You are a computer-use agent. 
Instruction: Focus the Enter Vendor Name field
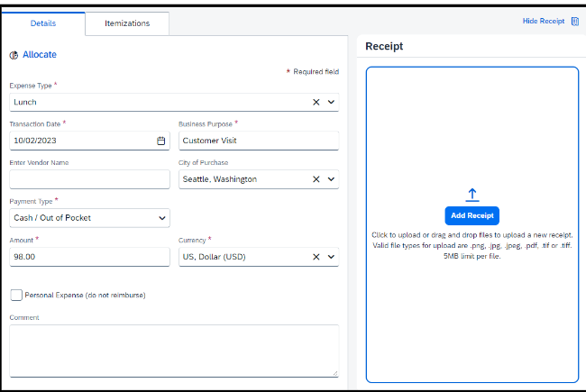89,179
